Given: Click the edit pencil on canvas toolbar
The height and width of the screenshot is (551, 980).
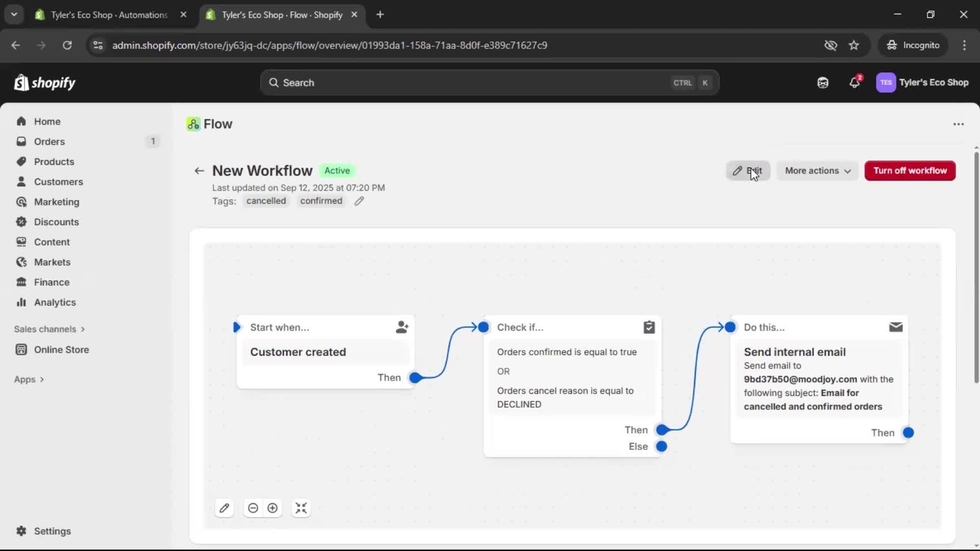Looking at the screenshot, I should click(x=225, y=508).
